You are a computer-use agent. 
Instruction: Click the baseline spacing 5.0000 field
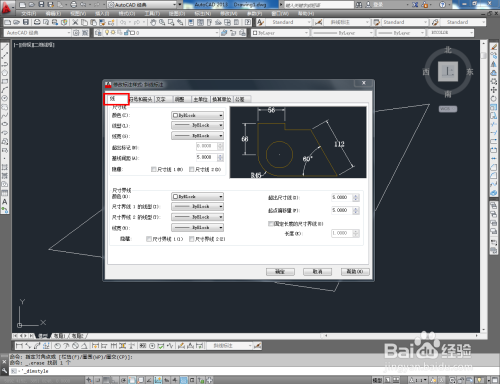point(206,157)
